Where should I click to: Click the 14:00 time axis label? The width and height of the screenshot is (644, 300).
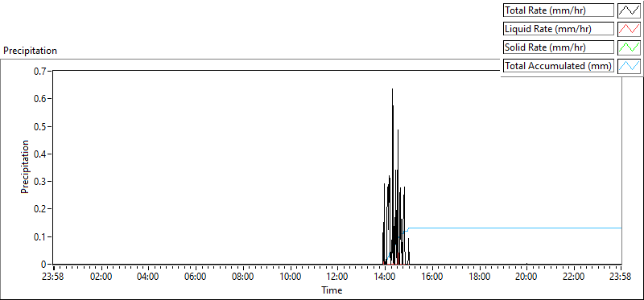tap(385, 276)
